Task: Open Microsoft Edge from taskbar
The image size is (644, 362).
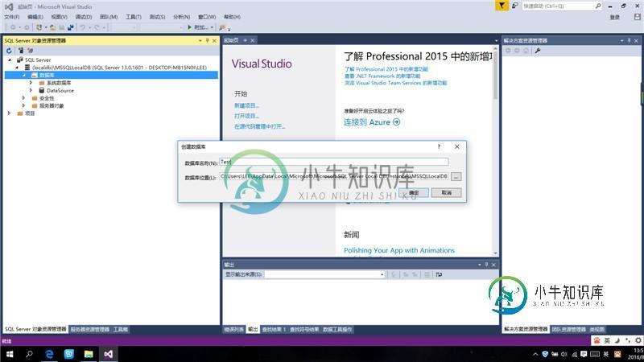Action: coord(49,354)
